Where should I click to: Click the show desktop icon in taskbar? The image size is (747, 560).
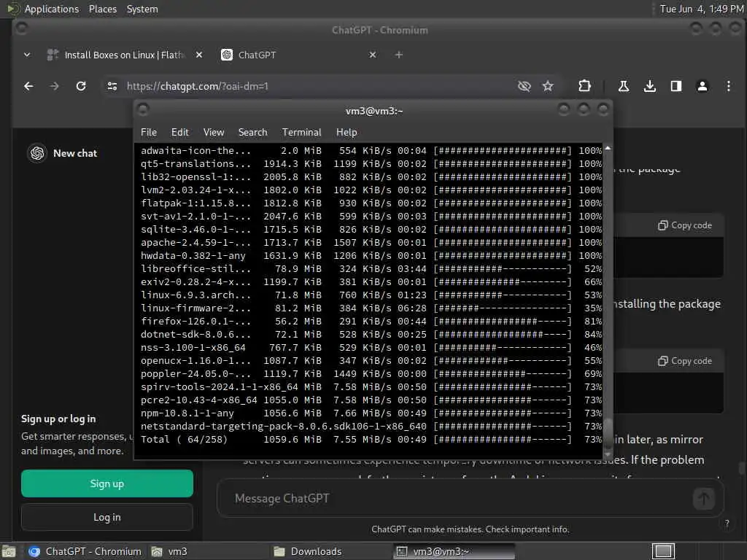coord(9,551)
